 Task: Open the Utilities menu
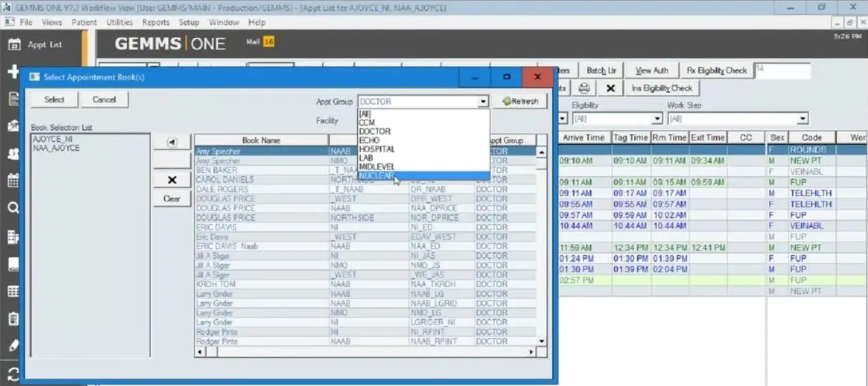click(120, 23)
